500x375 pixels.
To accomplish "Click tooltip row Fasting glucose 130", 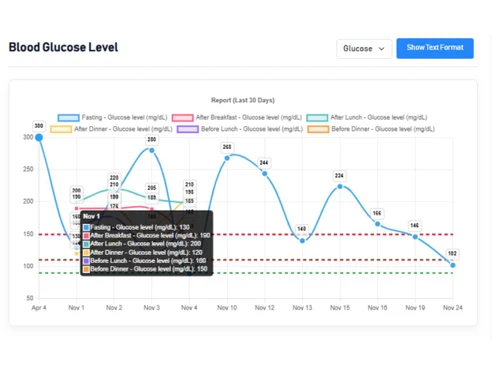I will click(x=136, y=227).
